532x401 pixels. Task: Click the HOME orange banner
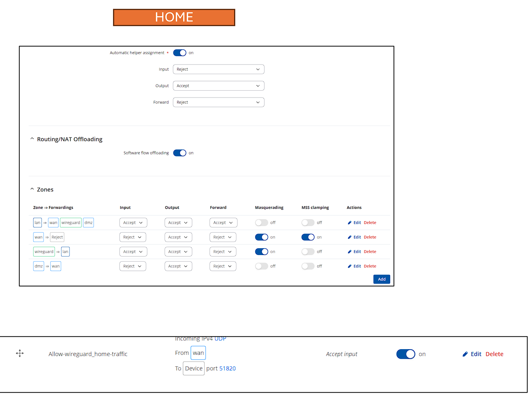[x=174, y=17]
